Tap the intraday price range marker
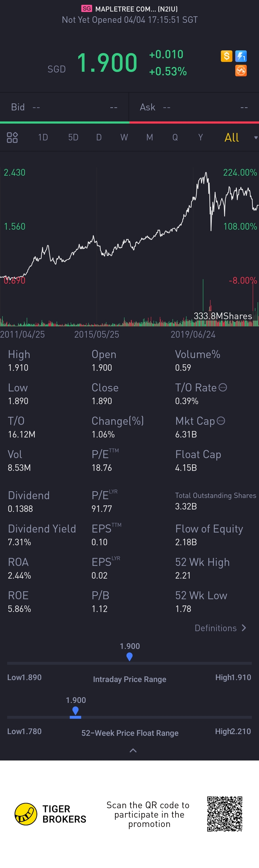 point(129,656)
